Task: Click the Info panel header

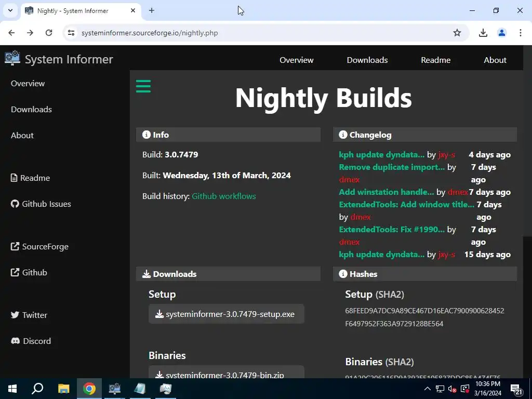Action: [228, 135]
